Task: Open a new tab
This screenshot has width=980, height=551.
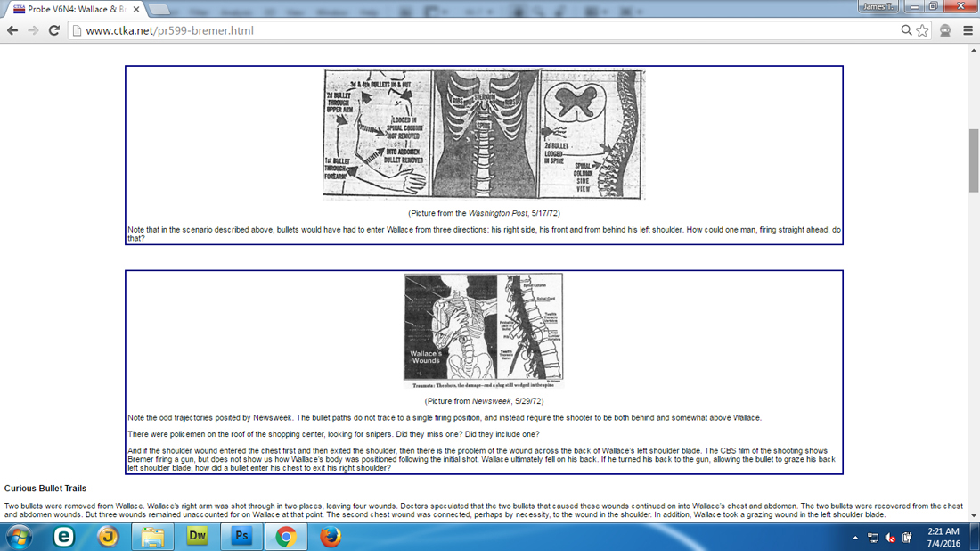Action: (160, 9)
